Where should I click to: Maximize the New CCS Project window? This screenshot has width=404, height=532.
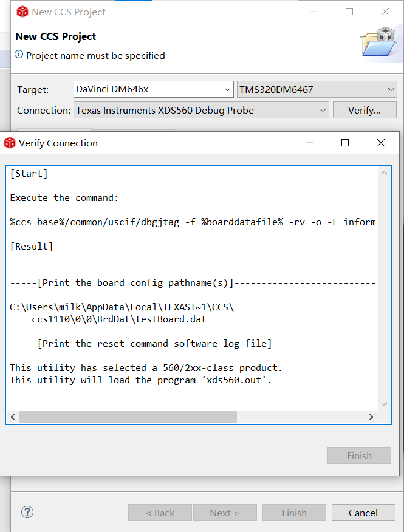pos(349,12)
